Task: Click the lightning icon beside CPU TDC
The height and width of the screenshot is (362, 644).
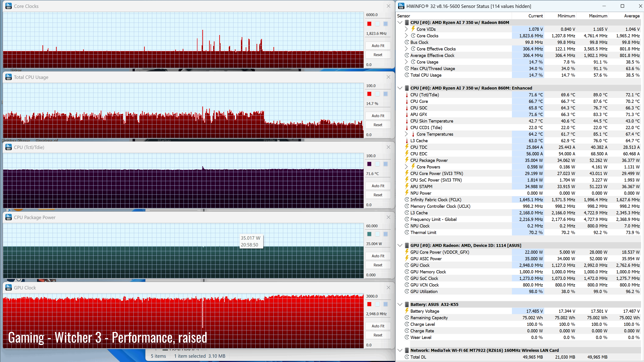Action: click(407, 147)
